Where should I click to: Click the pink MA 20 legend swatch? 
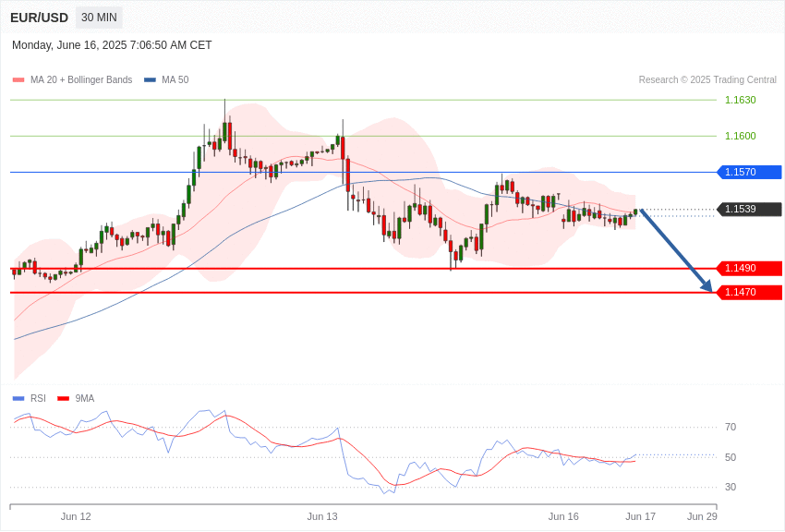[x=18, y=79]
